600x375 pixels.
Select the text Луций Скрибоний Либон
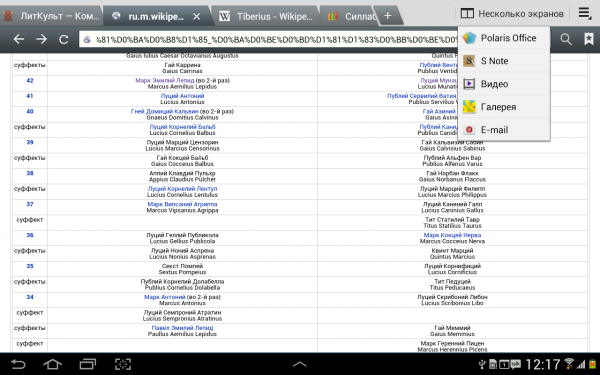(452, 297)
